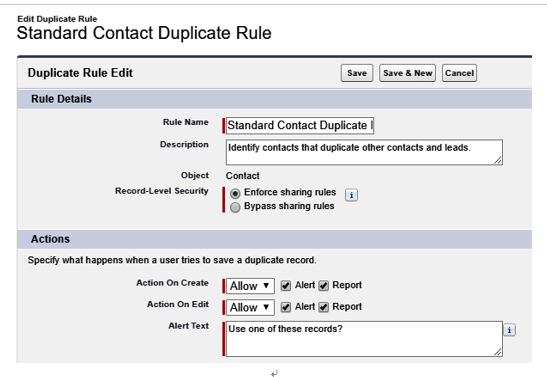
Task: Focus the Rule Name input field
Action: click(300, 125)
